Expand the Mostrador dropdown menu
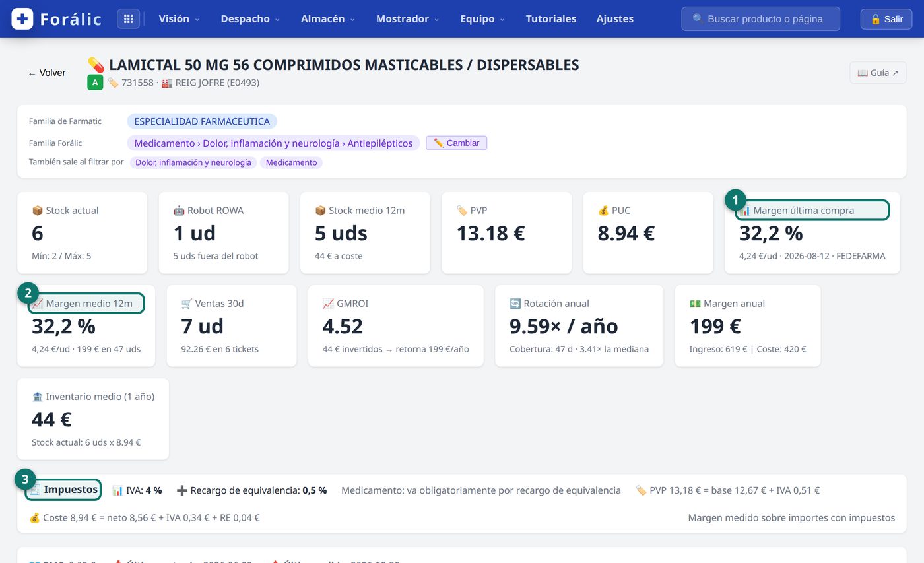This screenshot has width=924, height=563. click(407, 18)
